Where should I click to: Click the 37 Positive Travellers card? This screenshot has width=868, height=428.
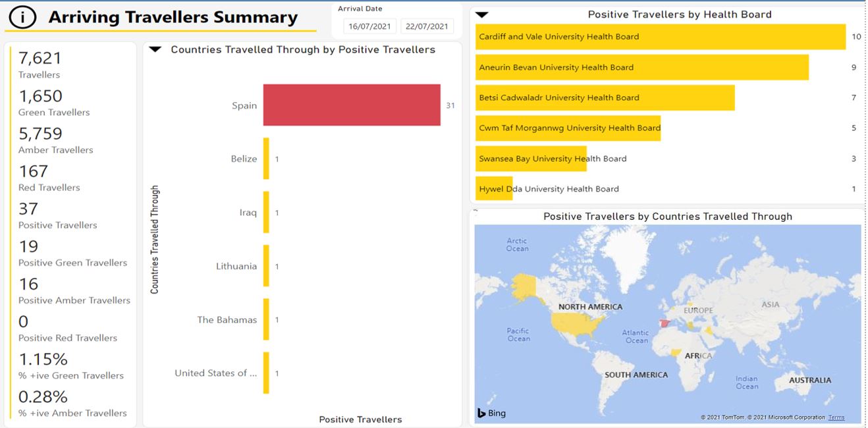(57, 216)
